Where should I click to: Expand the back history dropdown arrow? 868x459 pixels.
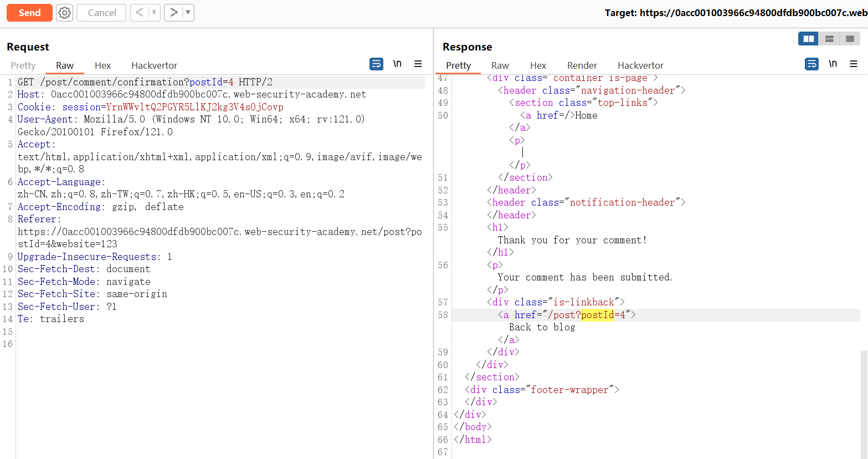[154, 12]
